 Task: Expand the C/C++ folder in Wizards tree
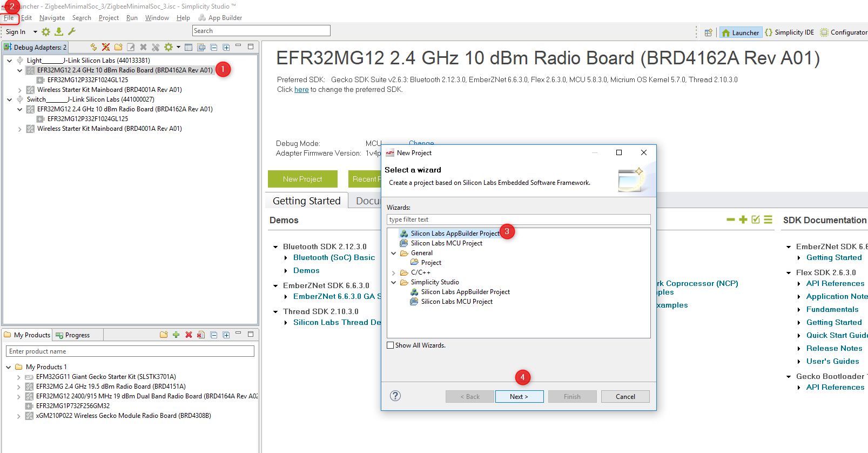tap(394, 273)
